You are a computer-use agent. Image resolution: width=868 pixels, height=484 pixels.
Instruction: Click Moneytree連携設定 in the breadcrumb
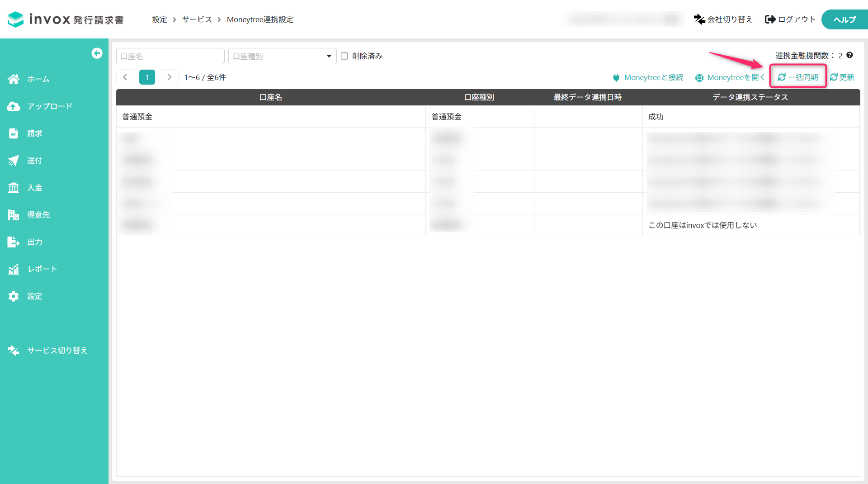(260, 19)
